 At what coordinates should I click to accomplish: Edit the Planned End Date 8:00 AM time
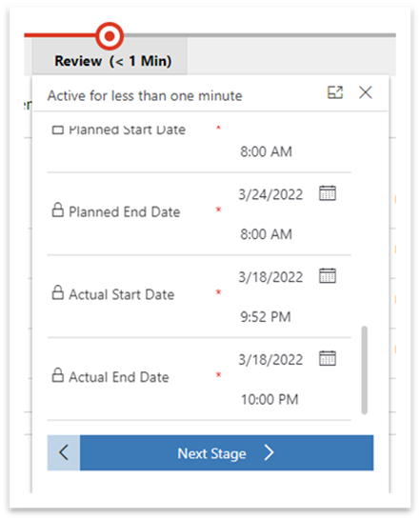266,234
